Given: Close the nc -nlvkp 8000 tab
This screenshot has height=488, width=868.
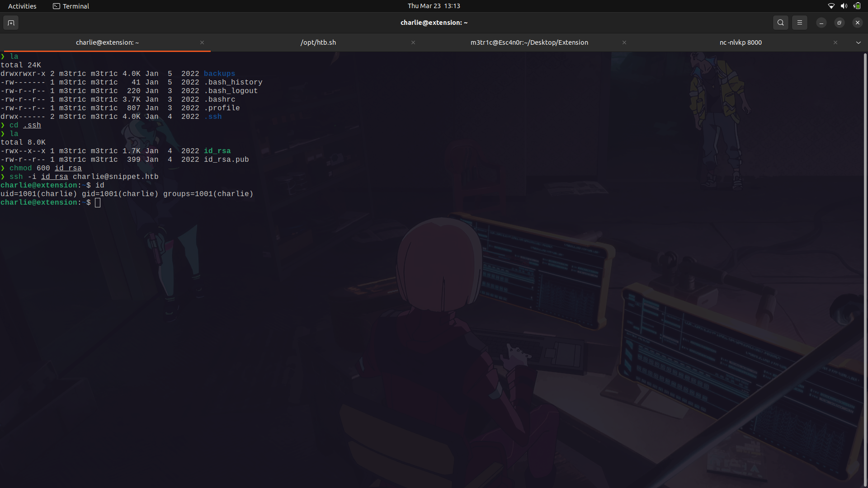Looking at the screenshot, I should click(835, 42).
